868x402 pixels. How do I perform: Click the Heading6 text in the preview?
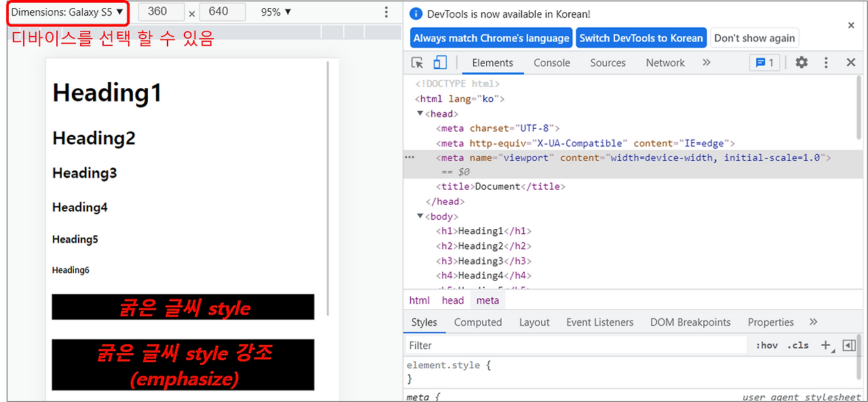point(71,270)
